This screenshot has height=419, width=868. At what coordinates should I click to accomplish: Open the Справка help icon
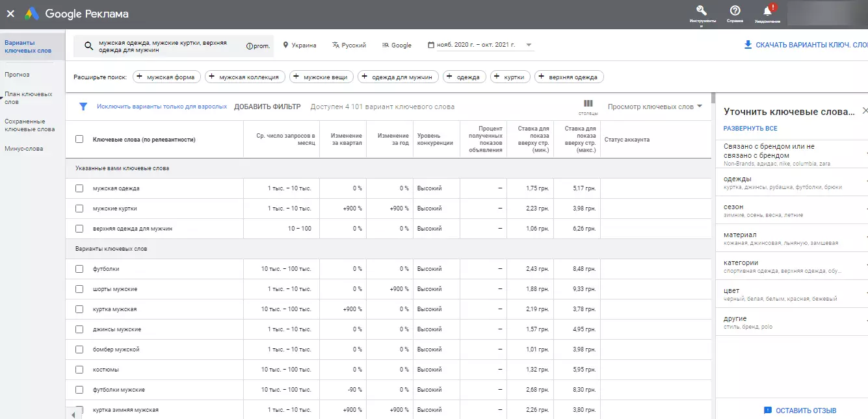[x=735, y=10]
